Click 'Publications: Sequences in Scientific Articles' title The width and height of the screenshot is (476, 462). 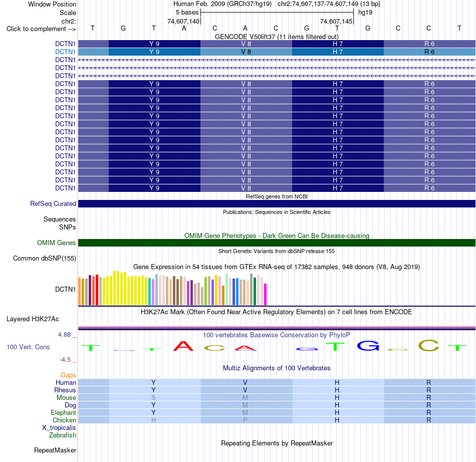(277, 212)
